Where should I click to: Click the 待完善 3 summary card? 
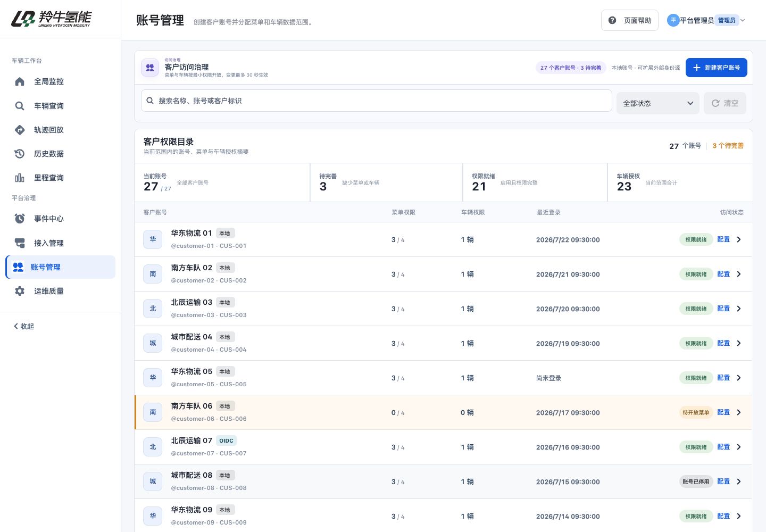click(386, 182)
